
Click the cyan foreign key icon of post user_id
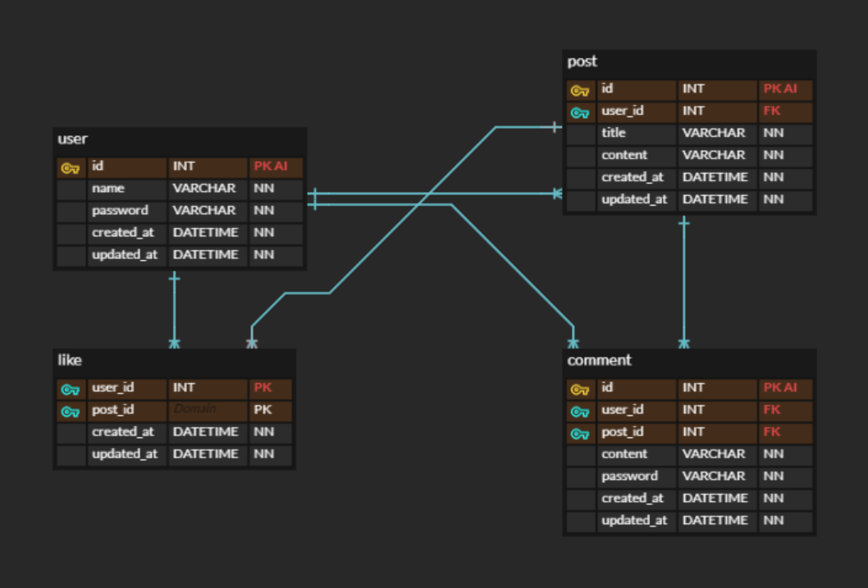(x=579, y=112)
